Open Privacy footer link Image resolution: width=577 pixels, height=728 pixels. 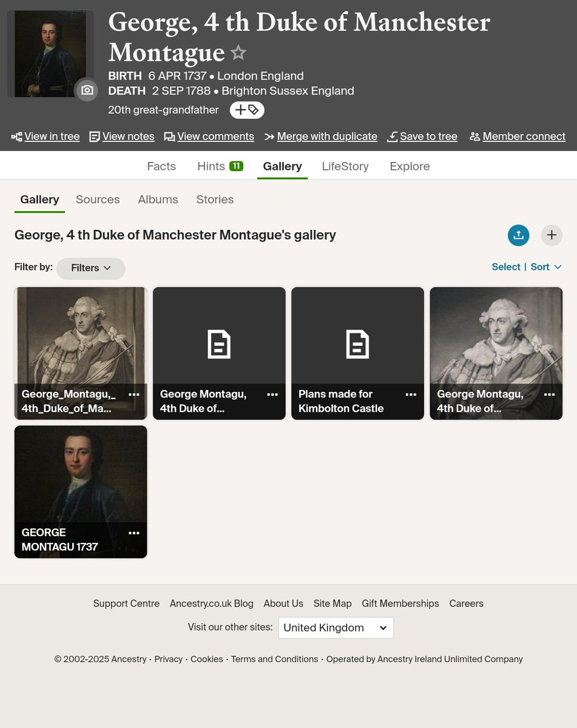(168, 659)
